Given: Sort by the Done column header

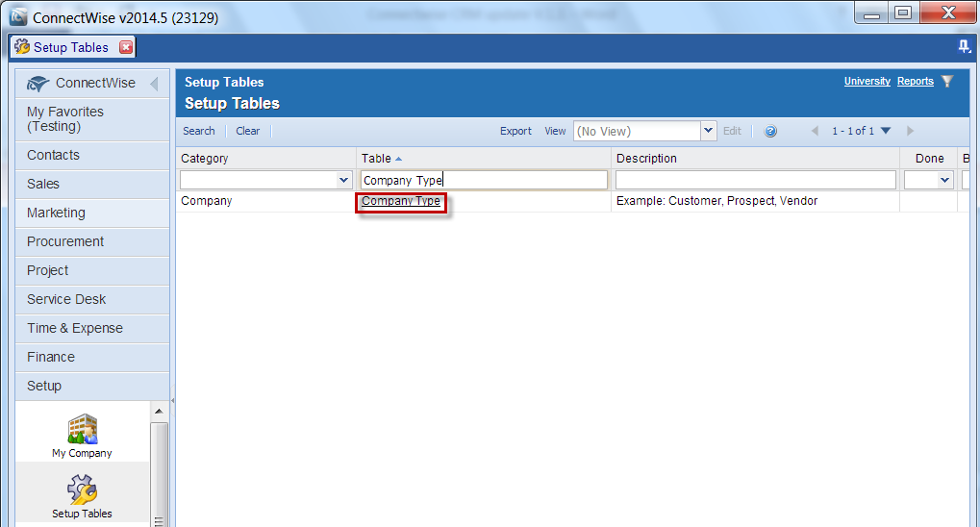Looking at the screenshot, I should [929, 158].
